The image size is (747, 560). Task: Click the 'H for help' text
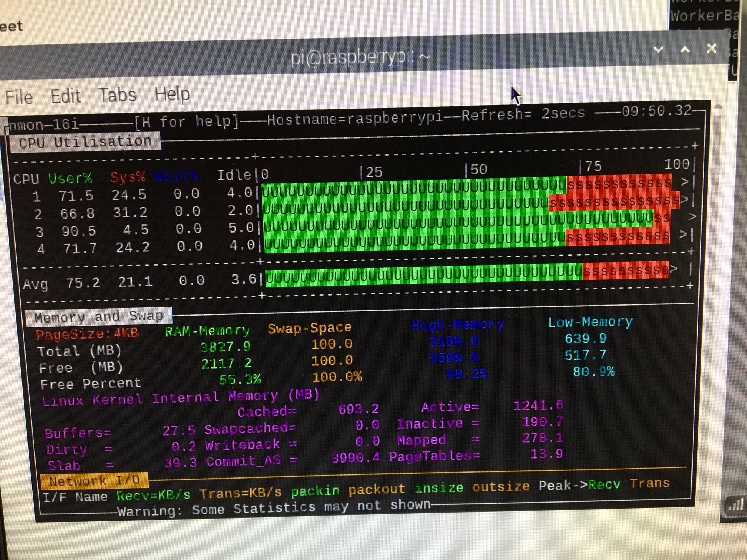coord(187,121)
